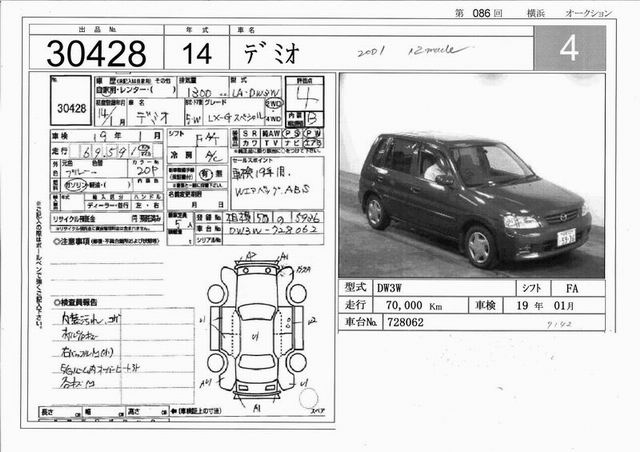Toggle the ナビ equipment box
The height and width of the screenshot is (452, 640).
tap(292, 143)
